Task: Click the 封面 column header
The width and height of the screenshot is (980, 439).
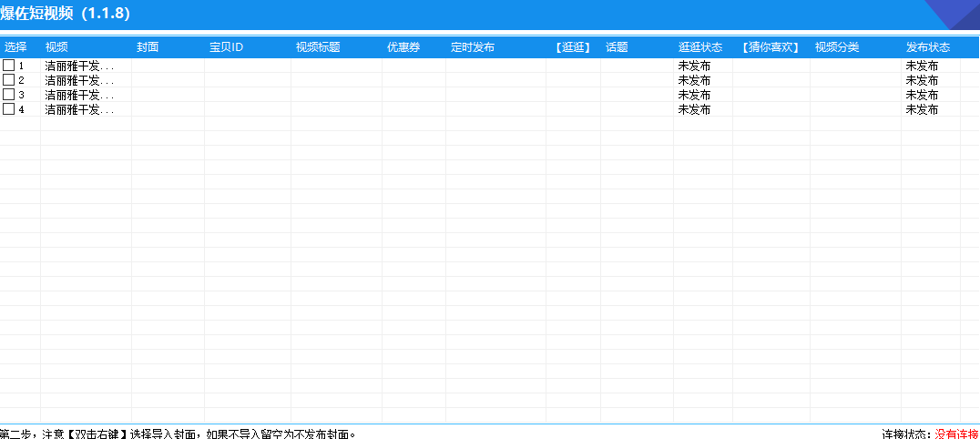Action: pyautogui.click(x=148, y=47)
